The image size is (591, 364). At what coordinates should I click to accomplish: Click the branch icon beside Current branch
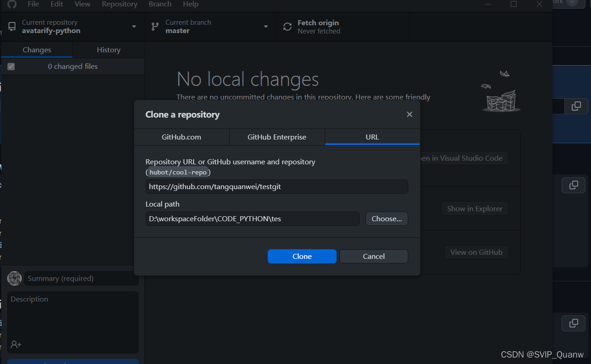(155, 27)
